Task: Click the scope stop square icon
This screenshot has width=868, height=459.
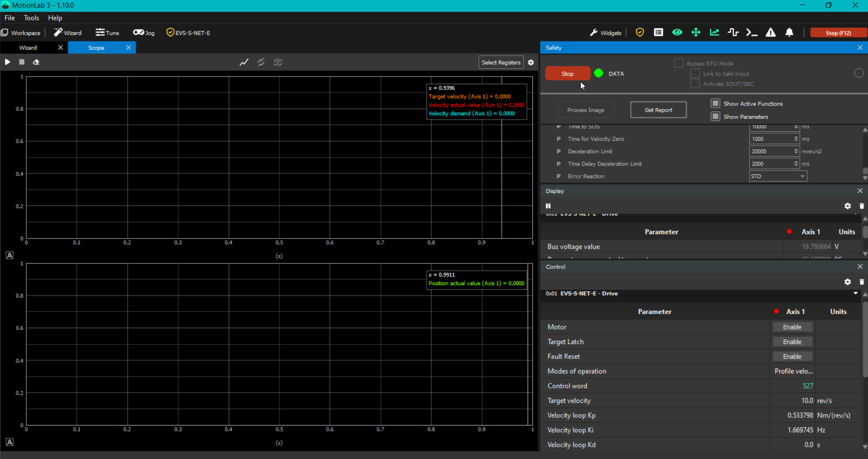Action: 22,62
